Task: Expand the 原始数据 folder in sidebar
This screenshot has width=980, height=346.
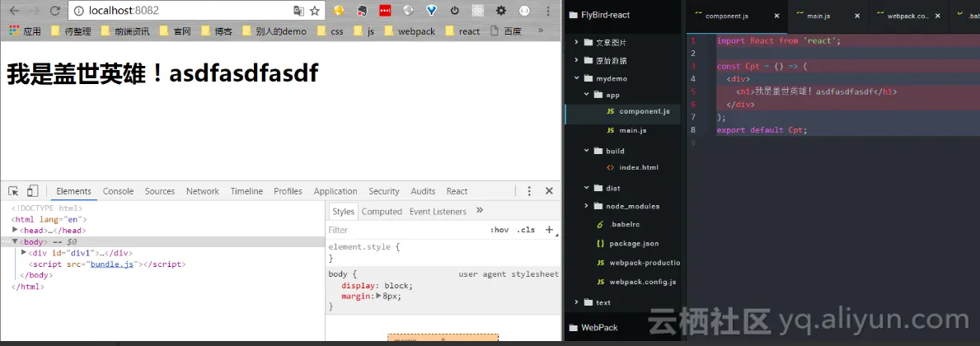Action: (577, 61)
